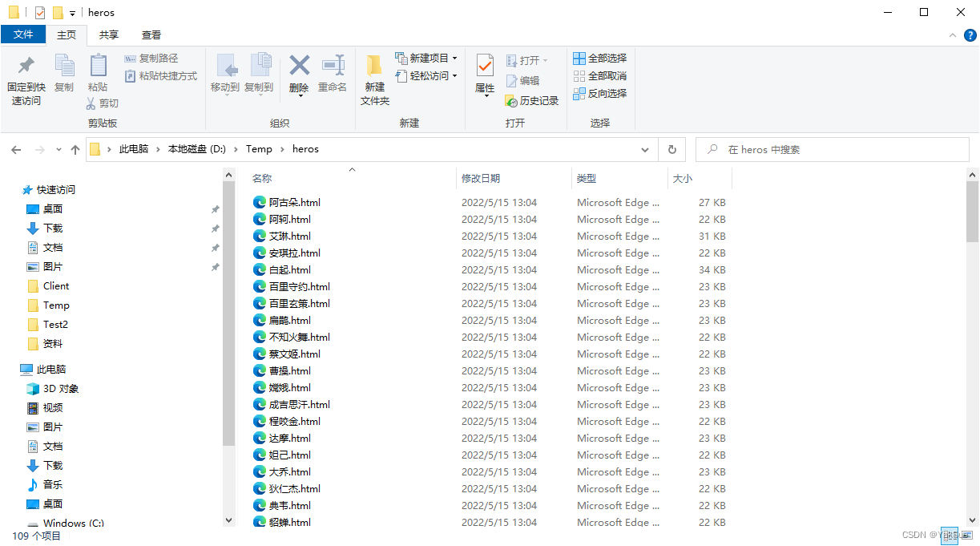Click 本地磁盘 (D:) in address bar
Screen dimensions: 980x546
197,149
